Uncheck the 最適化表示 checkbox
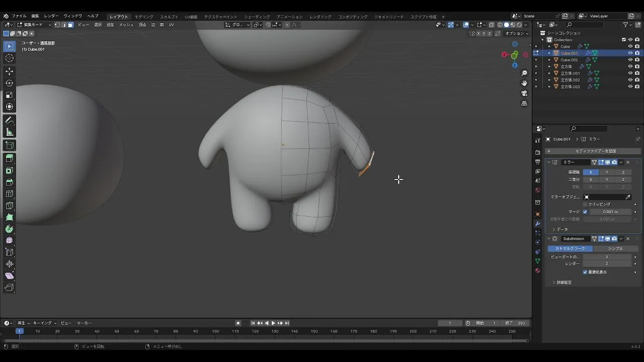644x362 pixels. (x=585, y=272)
